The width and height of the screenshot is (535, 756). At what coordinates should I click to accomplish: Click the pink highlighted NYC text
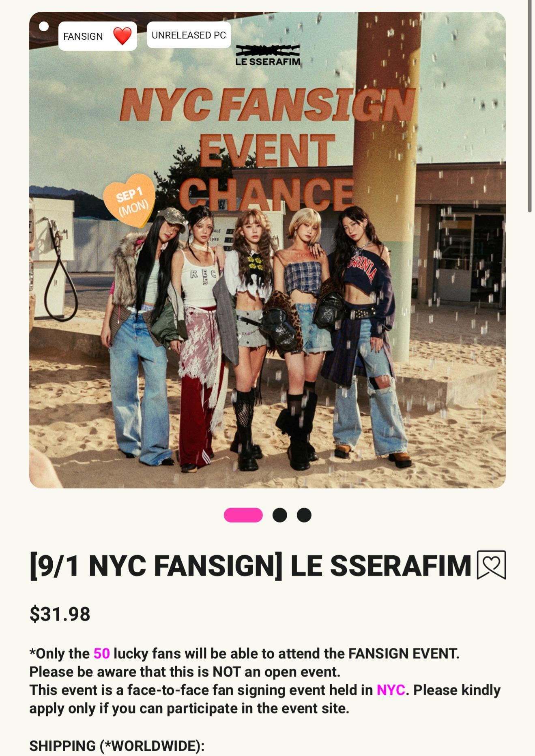[x=391, y=690]
